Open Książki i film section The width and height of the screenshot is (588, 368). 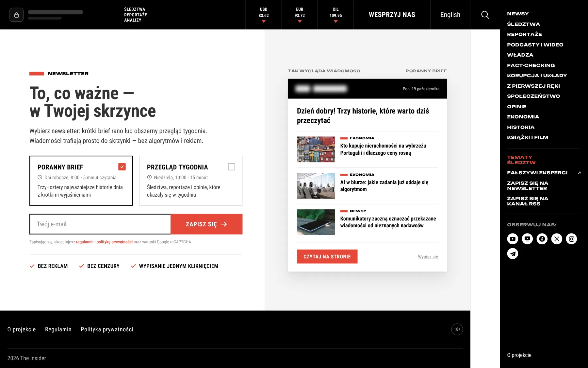pos(528,137)
